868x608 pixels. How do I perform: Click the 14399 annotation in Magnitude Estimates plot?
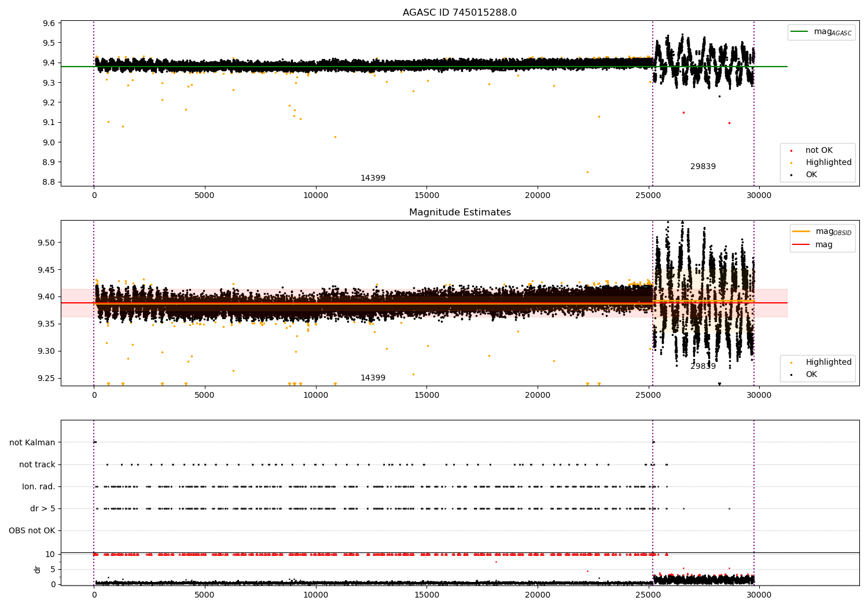(x=373, y=378)
